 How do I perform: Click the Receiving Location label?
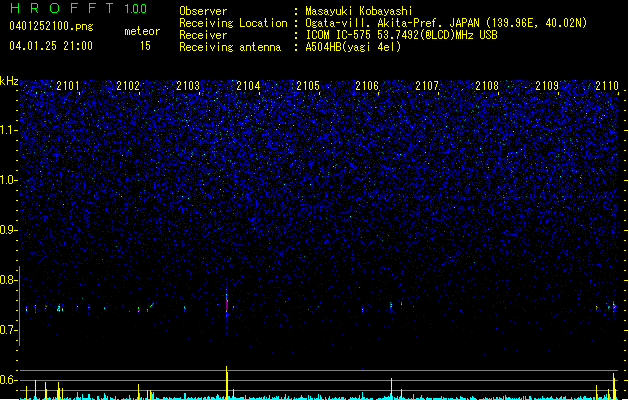pyautogui.click(x=233, y=23)
